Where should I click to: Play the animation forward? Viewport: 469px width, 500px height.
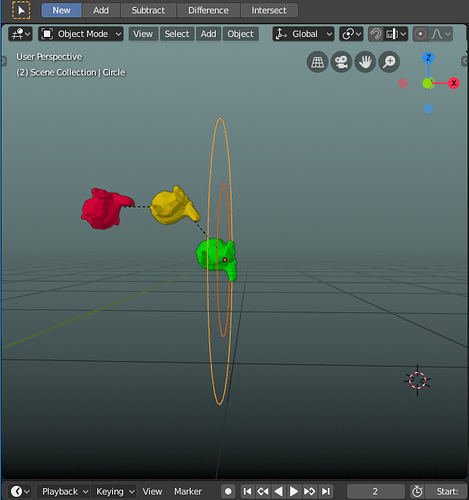point(293,491)
